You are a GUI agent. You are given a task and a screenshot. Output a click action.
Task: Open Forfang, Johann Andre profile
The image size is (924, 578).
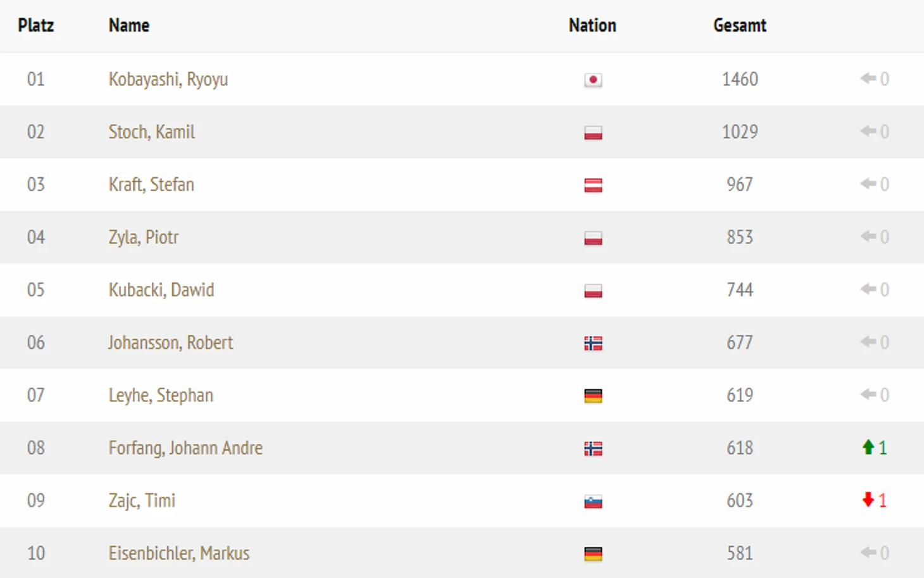[x=185, y=448]
